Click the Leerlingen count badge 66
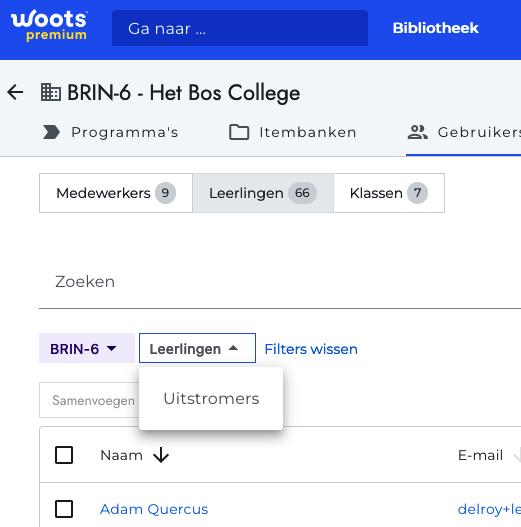This screenshot has height=527, width=521. click(302, 193)
